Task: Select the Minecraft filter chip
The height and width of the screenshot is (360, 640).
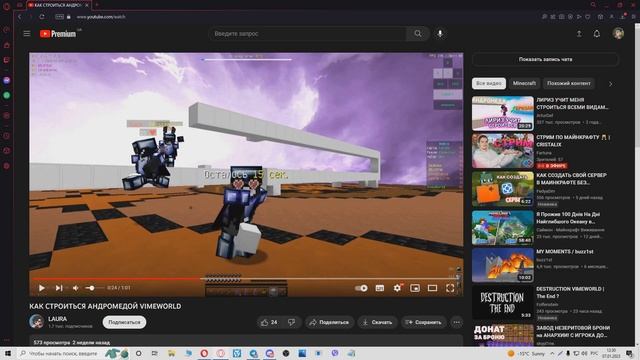Action: 524,83
